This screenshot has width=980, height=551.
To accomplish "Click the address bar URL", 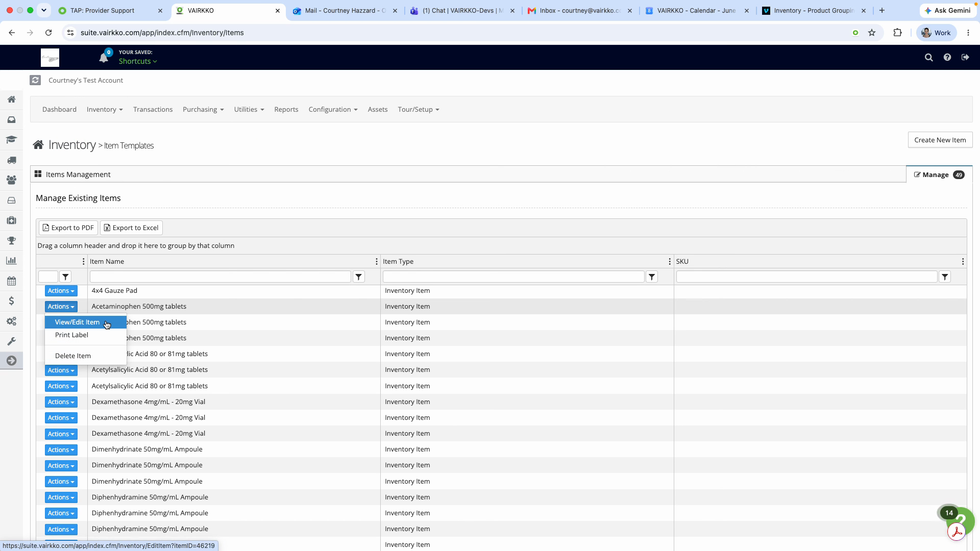I will pos(162,33).
